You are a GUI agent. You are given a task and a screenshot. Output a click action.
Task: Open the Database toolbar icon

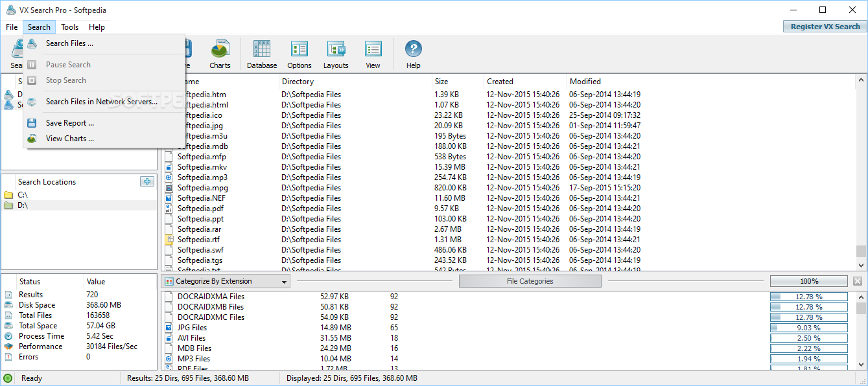click(262, 54)
